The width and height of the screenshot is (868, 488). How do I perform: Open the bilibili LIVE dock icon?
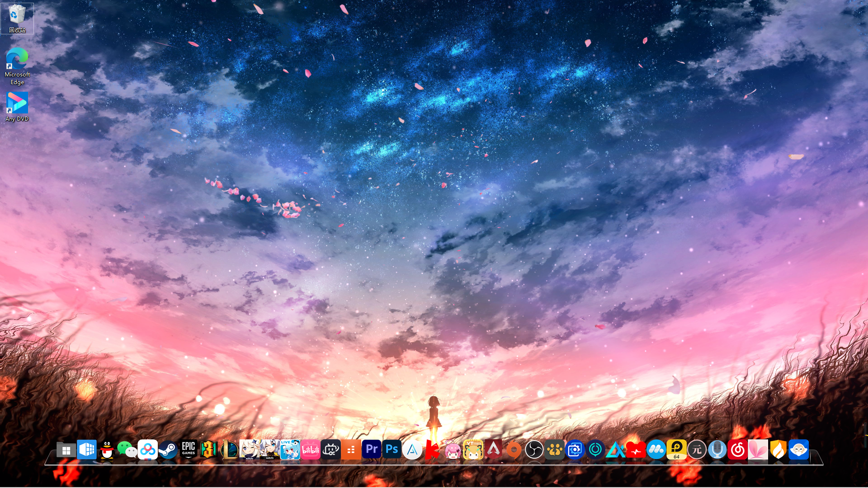290,450
